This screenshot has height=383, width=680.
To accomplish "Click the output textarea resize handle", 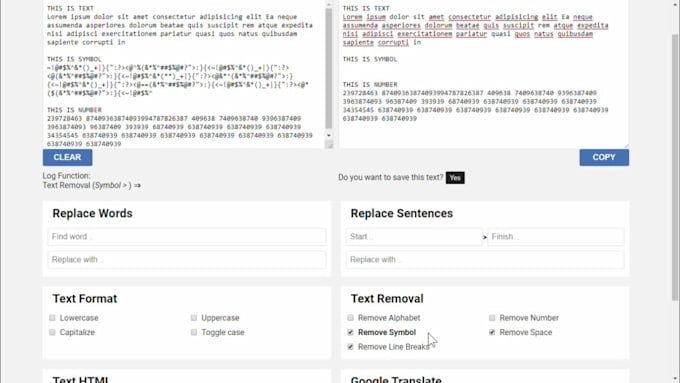I will tap(625, 145).
